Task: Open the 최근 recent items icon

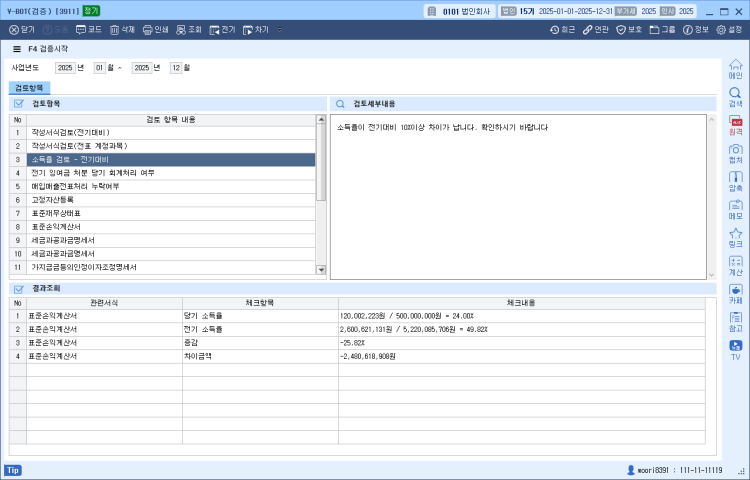Action: tap(562, 30)
